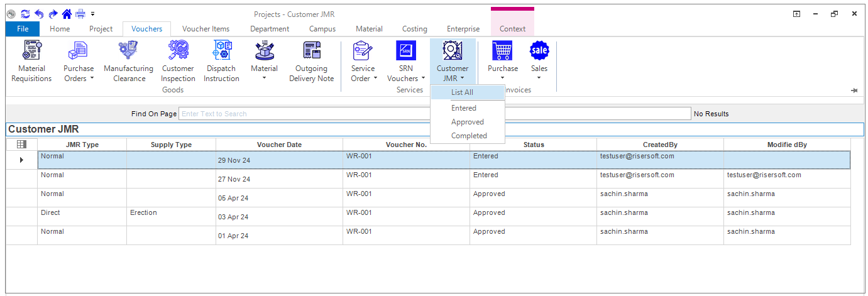Pick Completed from the dropdown menu
Image resolution: width=868 pixels, height=296 pixels.
pos(469,136)
